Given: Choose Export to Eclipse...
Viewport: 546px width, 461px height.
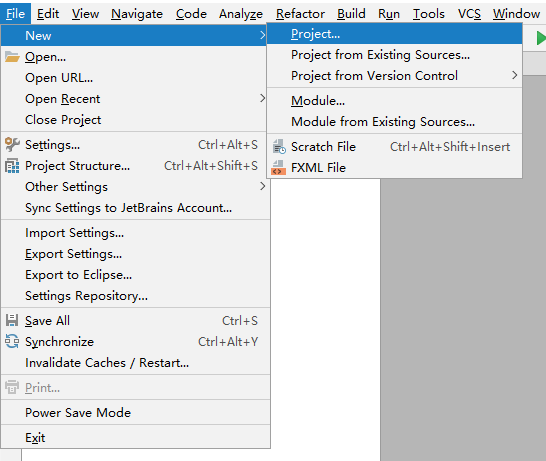Looking at the screenshot, I should pos(135,274).
